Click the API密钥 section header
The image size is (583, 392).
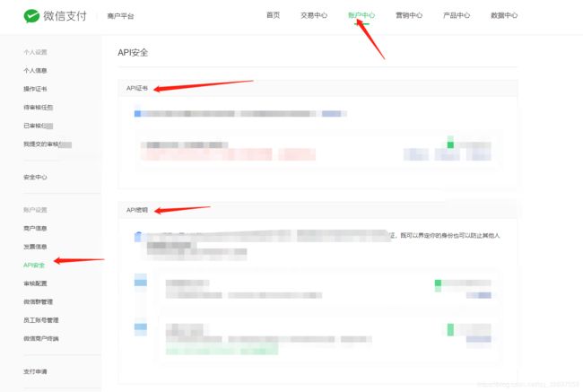coord(137,210)
